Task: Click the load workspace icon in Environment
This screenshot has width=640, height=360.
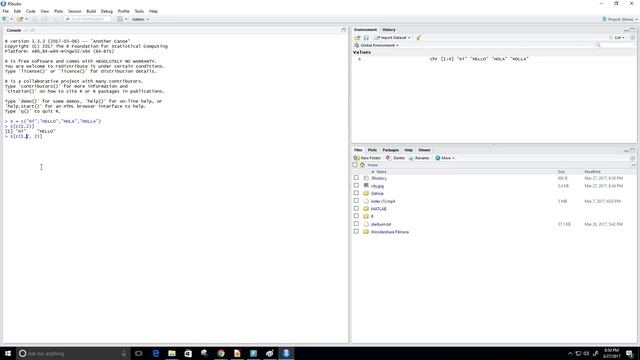Action: pyautogui.click(x=357, y=38)
